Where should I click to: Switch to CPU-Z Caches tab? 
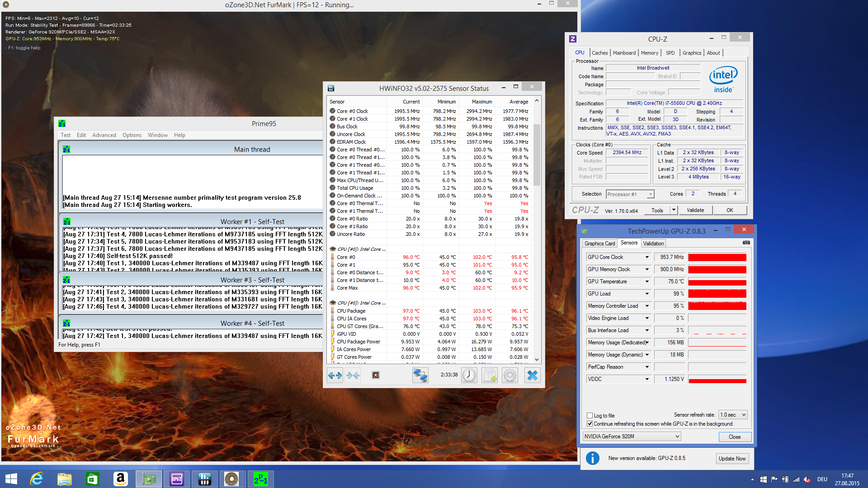click(x=599, y=53)
